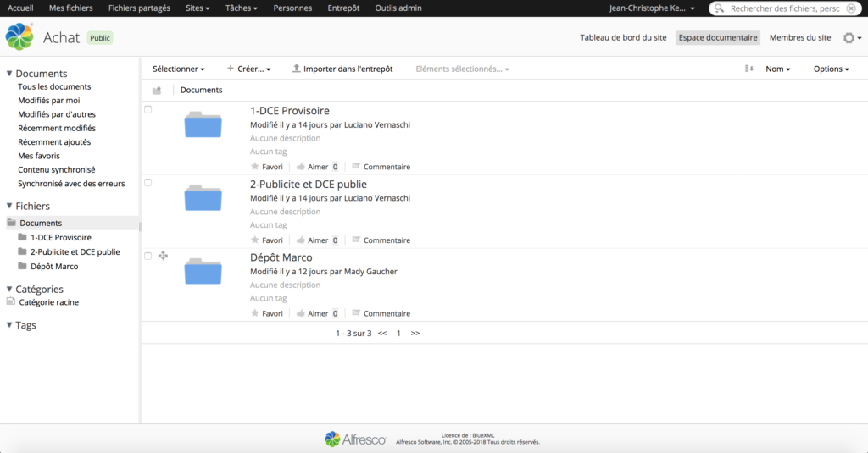Show Récemment modifiés documents
Viewport: 868px width, 453px height.
coord(57,128)
